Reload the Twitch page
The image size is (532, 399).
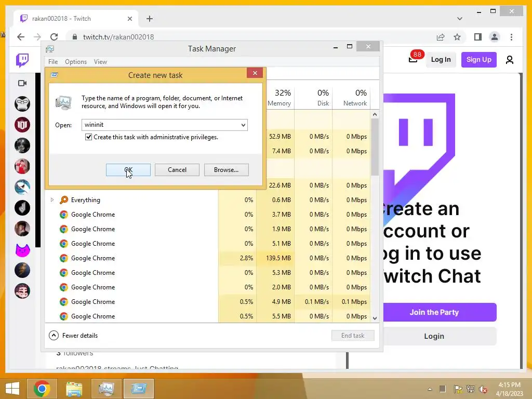[54, 37]
